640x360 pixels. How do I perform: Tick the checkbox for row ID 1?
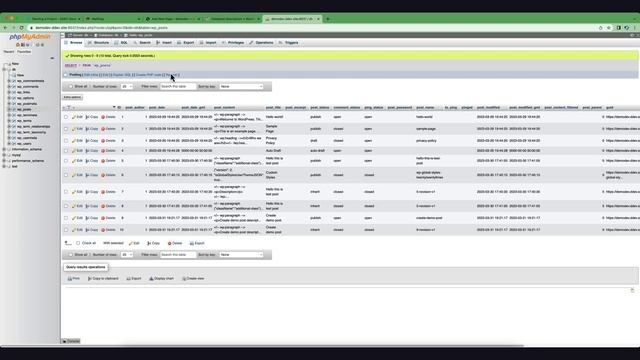66,117
